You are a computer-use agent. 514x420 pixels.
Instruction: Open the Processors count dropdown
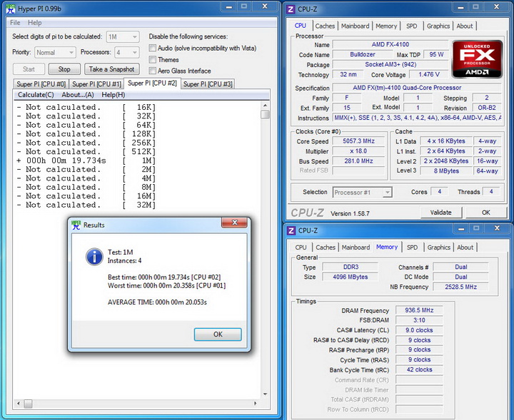click(x=127, y=52)
